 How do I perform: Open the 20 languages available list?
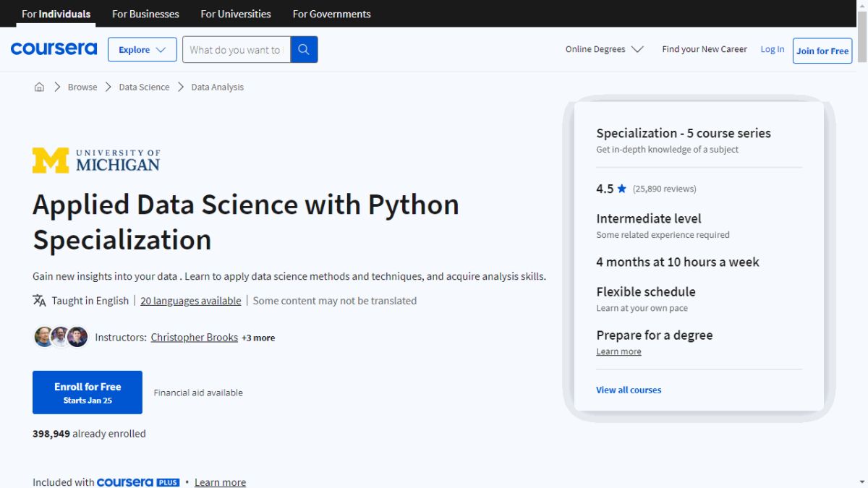click(190, 301)
